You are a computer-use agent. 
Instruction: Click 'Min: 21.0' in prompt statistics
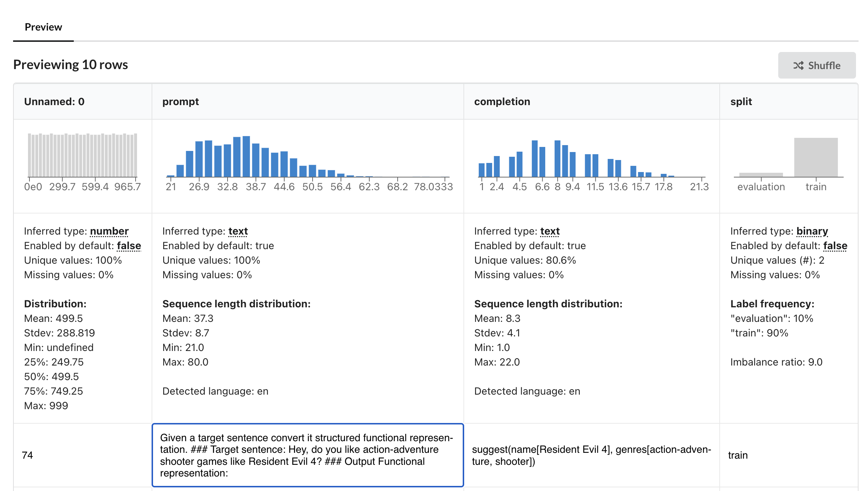(183, 348)
